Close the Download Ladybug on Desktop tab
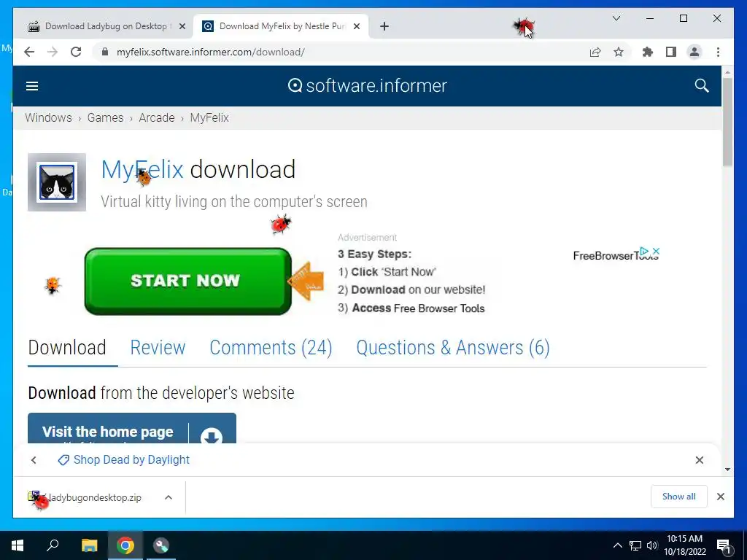Image resolution: width=747 pixels, height=560 pixels. click(182, 26)
